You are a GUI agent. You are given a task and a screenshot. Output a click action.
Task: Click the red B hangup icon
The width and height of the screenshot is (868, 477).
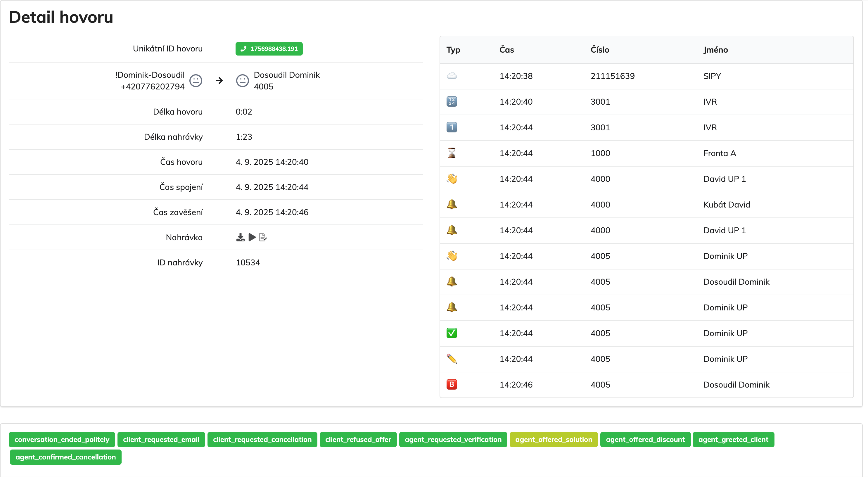coord(452,385)
